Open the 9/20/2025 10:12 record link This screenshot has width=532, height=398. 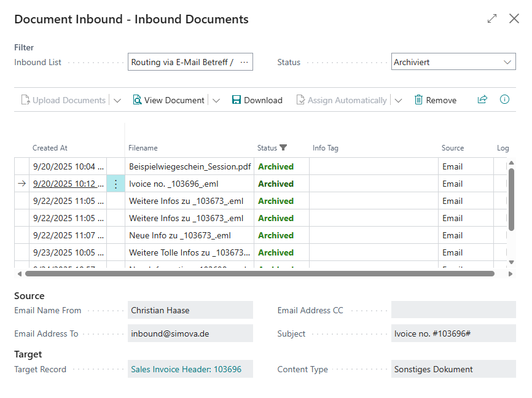coord(68,184)
